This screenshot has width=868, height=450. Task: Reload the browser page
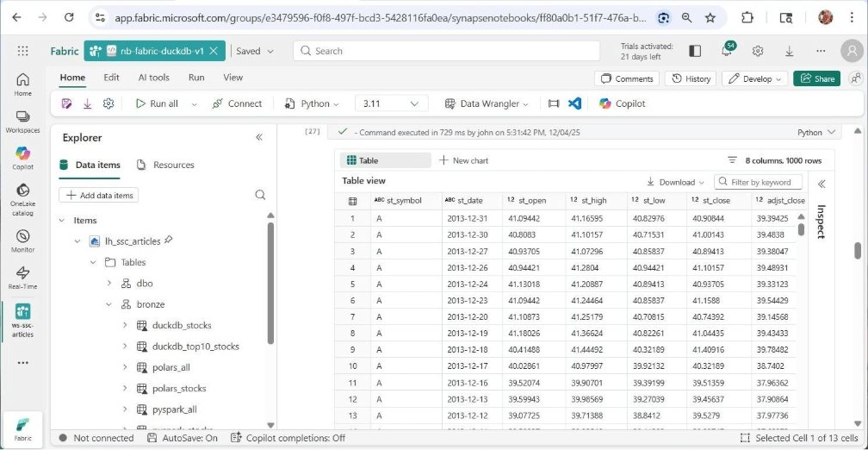[69, 17]
